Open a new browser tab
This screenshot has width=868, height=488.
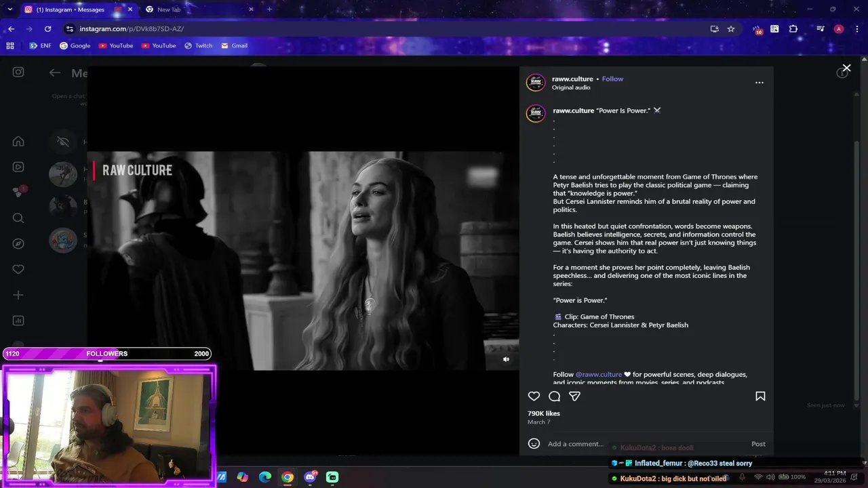[269, 9]
